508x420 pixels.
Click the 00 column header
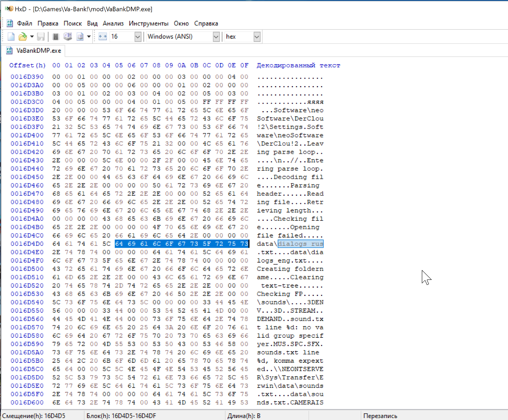tap(56, 65)
